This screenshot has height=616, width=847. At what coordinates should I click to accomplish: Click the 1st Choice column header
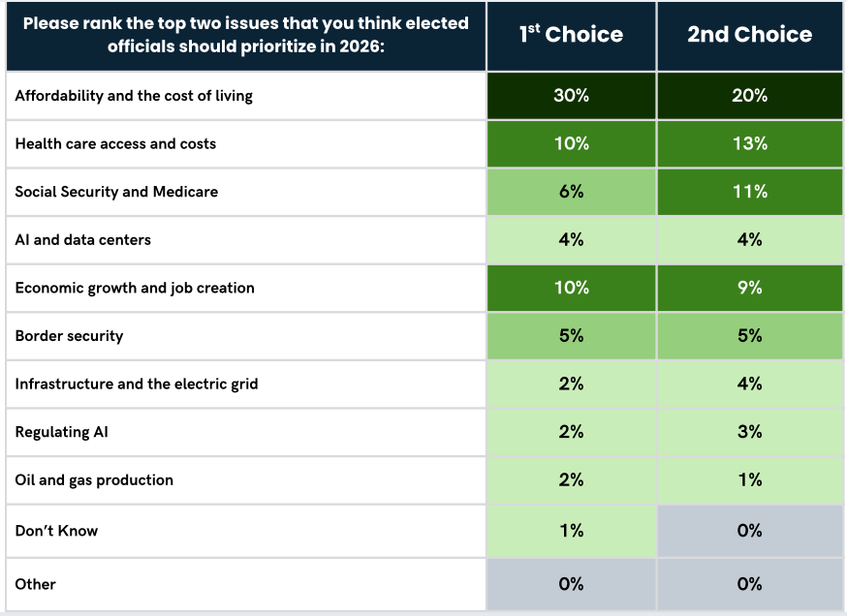pyautogui.click(x=572, y=36)
